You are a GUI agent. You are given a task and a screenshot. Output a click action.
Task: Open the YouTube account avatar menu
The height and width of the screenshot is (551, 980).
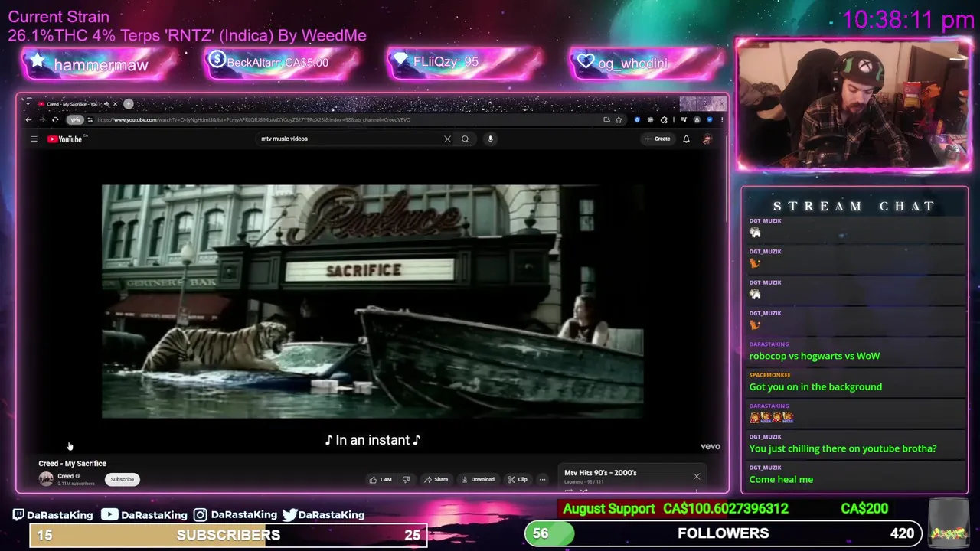click(707, 139)
